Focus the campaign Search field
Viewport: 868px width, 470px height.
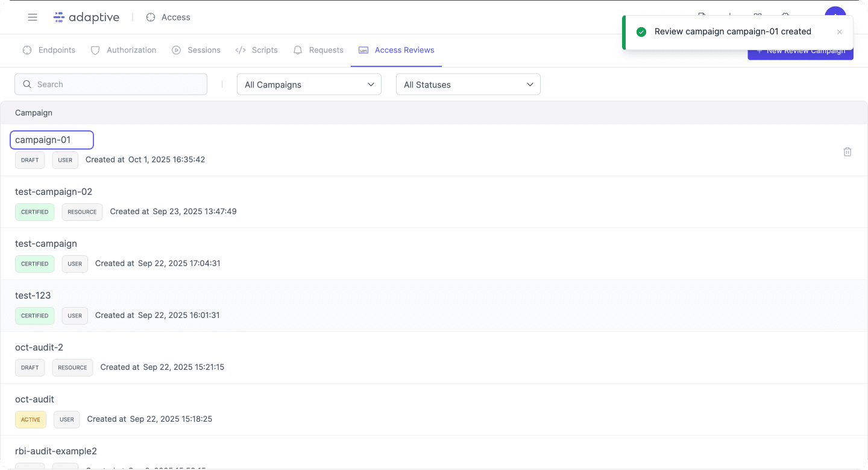tap(111, 84)
